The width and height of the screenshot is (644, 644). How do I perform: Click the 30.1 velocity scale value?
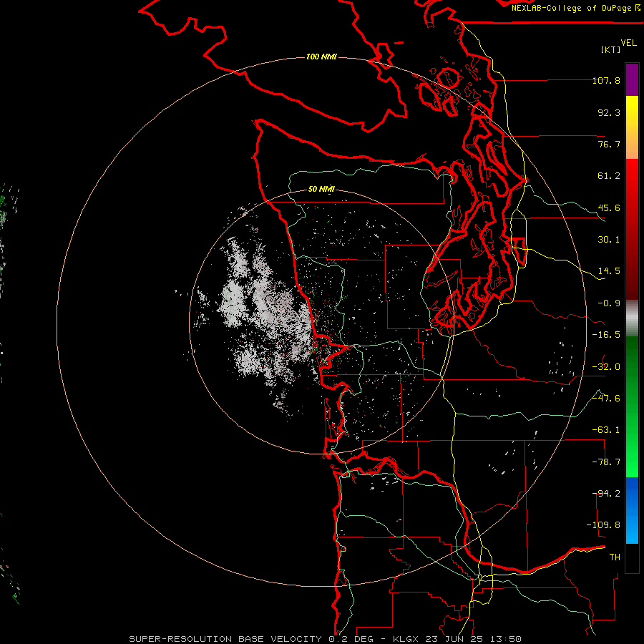click(x=609, y=240)
